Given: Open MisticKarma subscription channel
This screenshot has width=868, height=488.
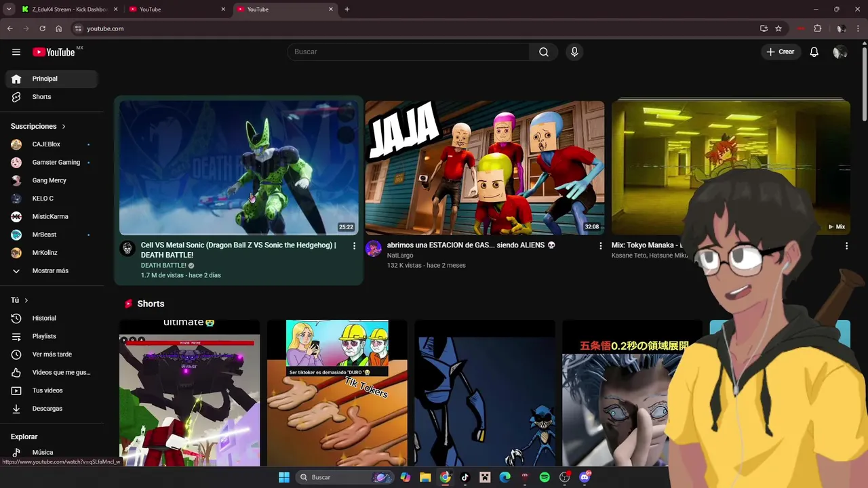Looking at the screenshot, I should [x=52, y=216].
